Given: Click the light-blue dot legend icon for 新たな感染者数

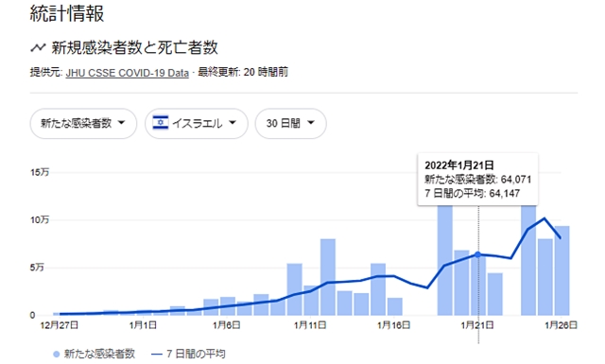Looking at the screenshot, I should click(57, 354).
